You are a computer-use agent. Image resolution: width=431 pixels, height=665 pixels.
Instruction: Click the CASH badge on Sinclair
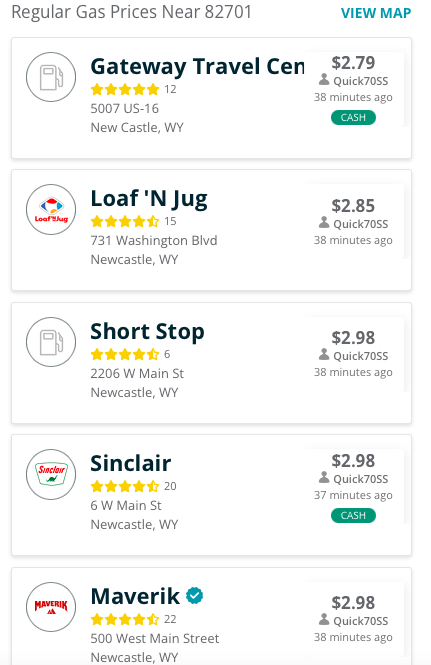353,516
